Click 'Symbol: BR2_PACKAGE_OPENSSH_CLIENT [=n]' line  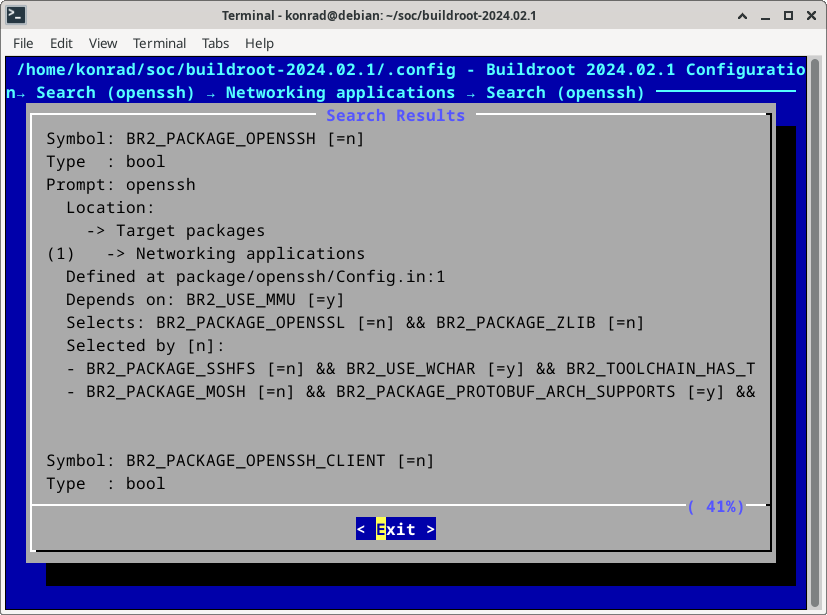(x=240, y=460)
